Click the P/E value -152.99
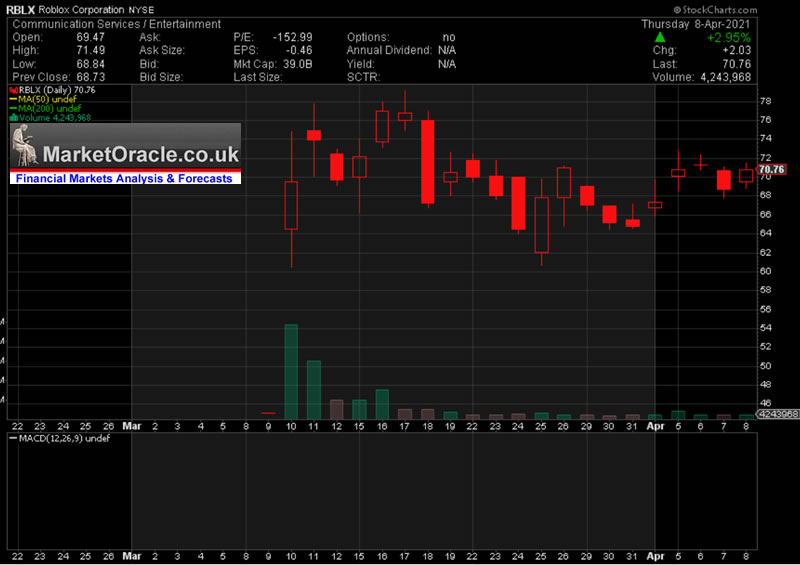The height and width of the screenshot is (565, 800). (292, 37)
